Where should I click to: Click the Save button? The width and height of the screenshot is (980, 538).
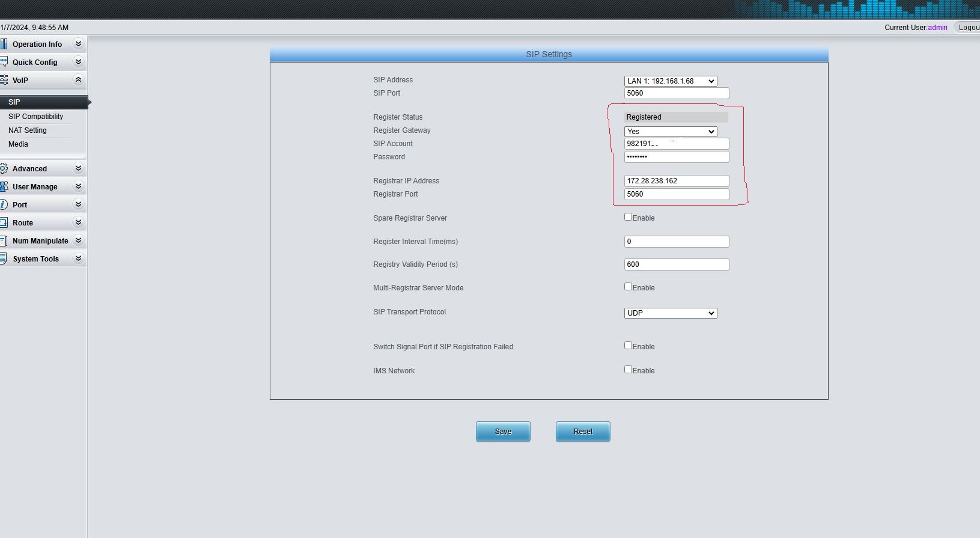(503, 432)
